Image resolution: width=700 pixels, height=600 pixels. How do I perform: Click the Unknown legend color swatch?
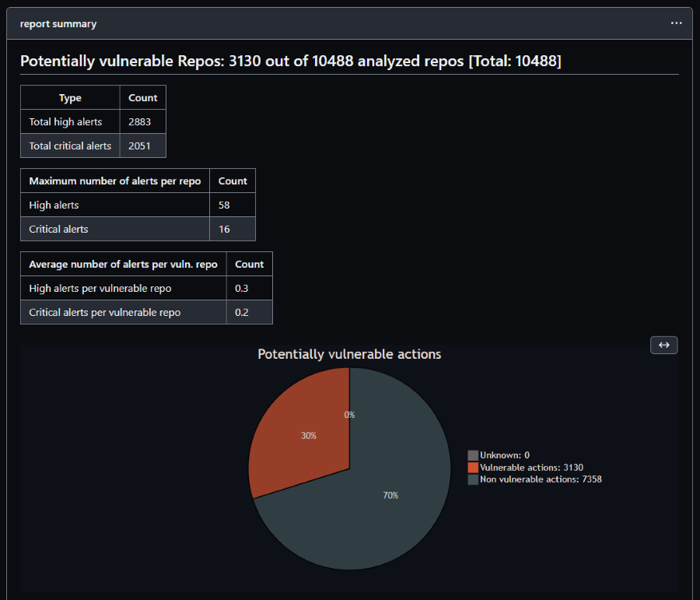pyautogui.click(x=473, y=455)
